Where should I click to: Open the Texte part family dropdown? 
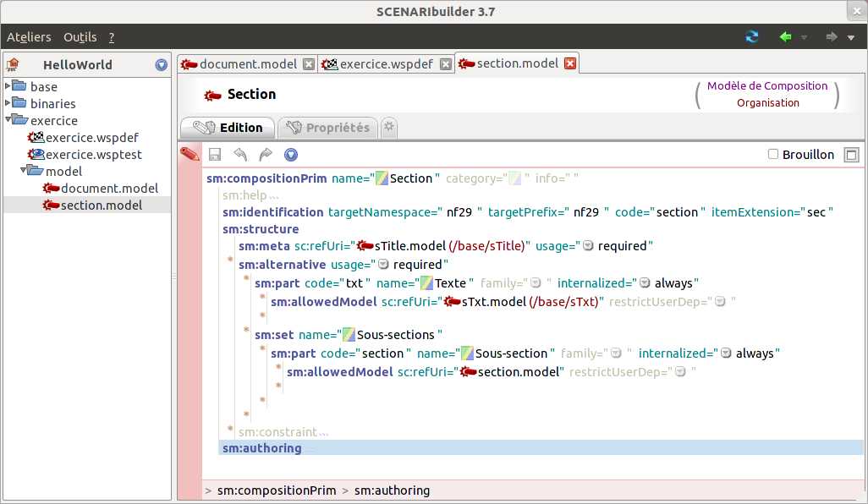[x=536, y=283]
